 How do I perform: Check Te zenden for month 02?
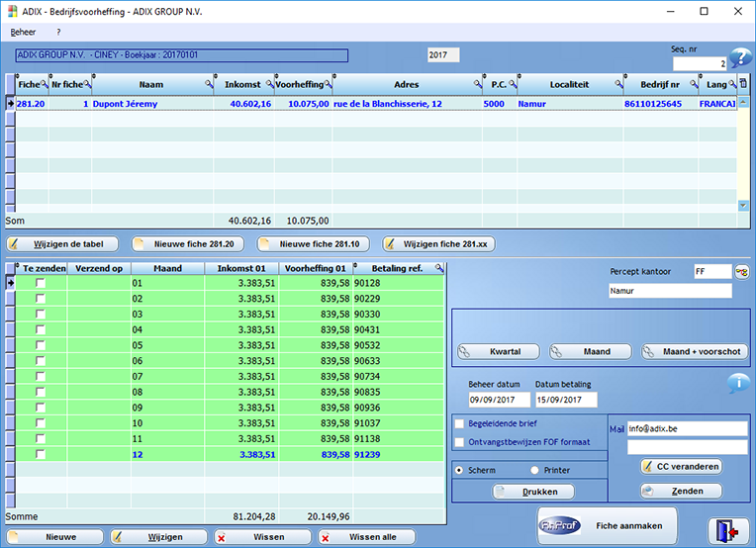tap(41, 299)
